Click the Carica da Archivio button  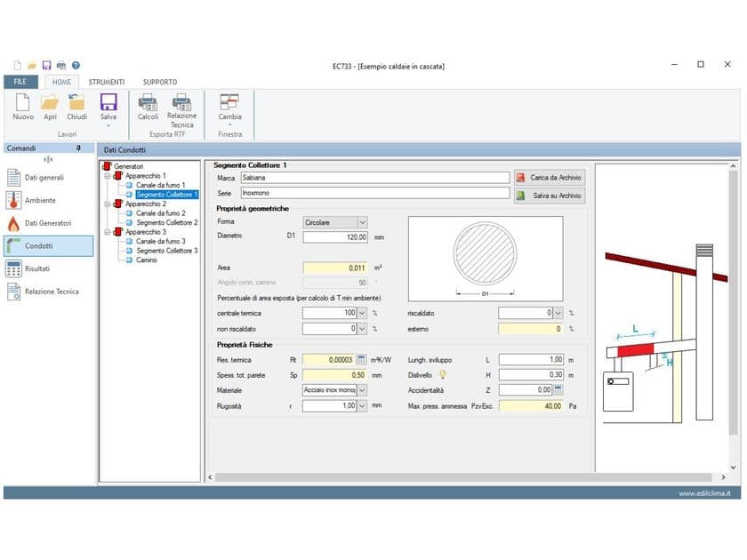550,177
